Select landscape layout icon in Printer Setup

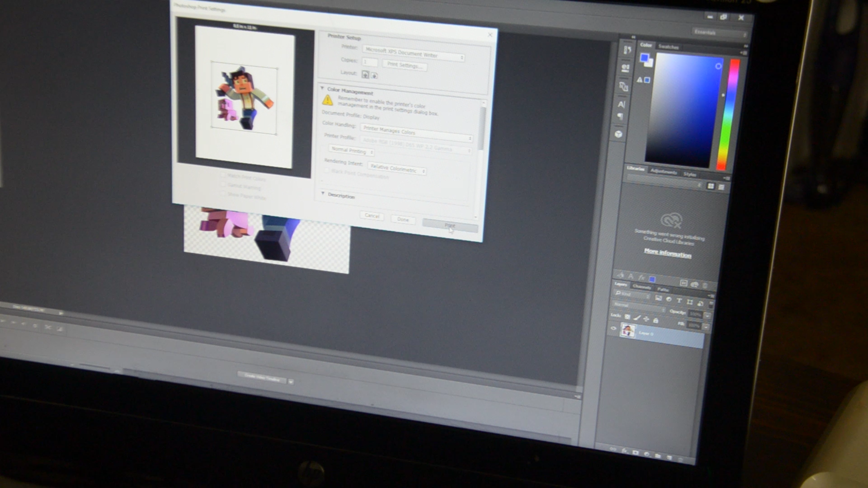tap(374, 75)
